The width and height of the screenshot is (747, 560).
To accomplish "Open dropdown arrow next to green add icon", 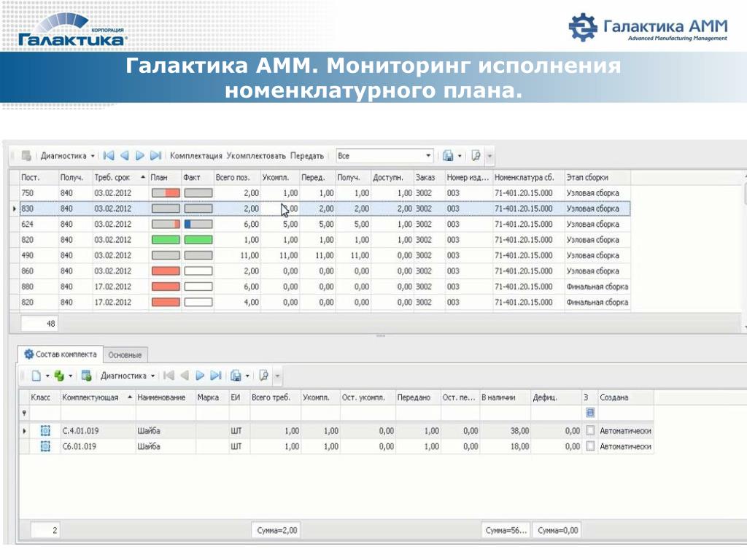I will click(71, 376).
